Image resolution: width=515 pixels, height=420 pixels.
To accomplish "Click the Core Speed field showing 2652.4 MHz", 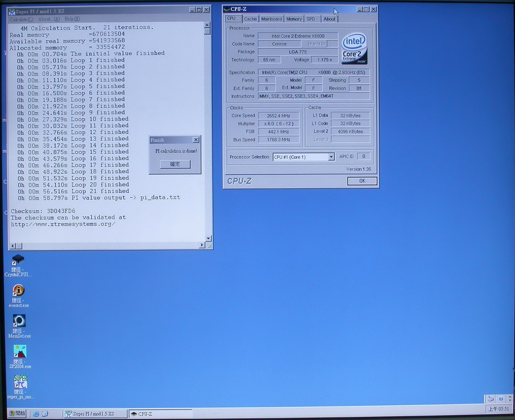I will 278,116.
